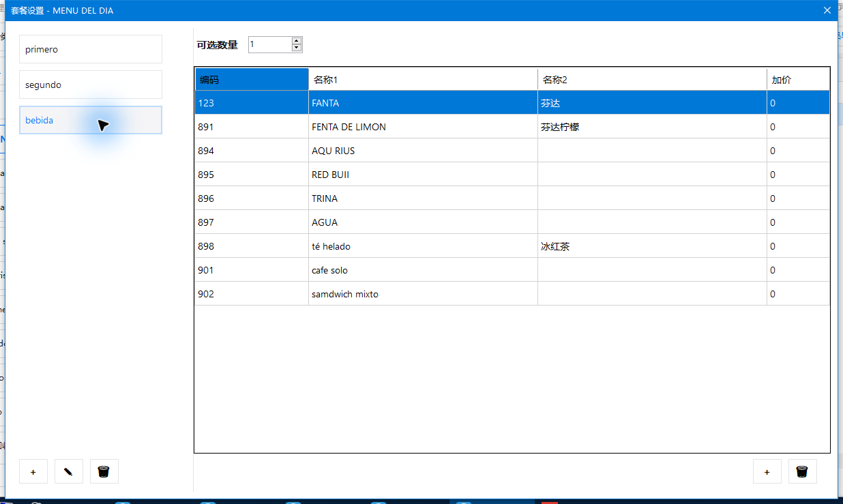Viewport: 843px width, 504px height.
Task: Select the té helado product
Action: pyautogui.click(x=423, y=246)
